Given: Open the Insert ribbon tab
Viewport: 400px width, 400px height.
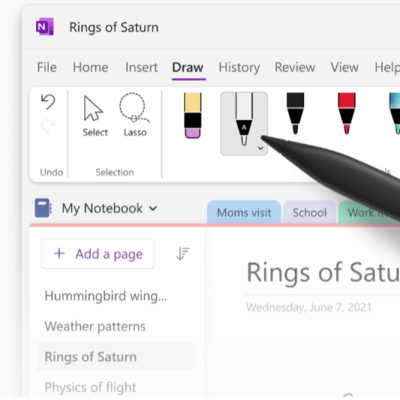Looking at the screenshot, I should [141, 67].
